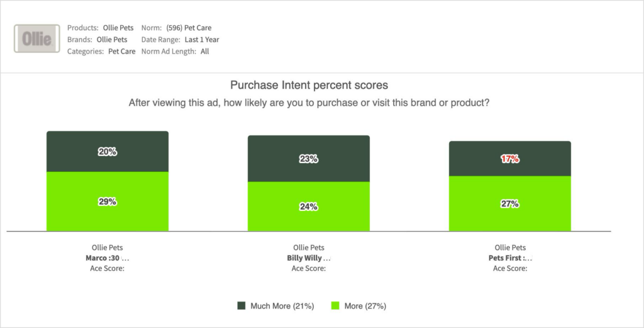Click the Ollie brand logo thumbnail
The image size is (644, 328).
[36, 39]
